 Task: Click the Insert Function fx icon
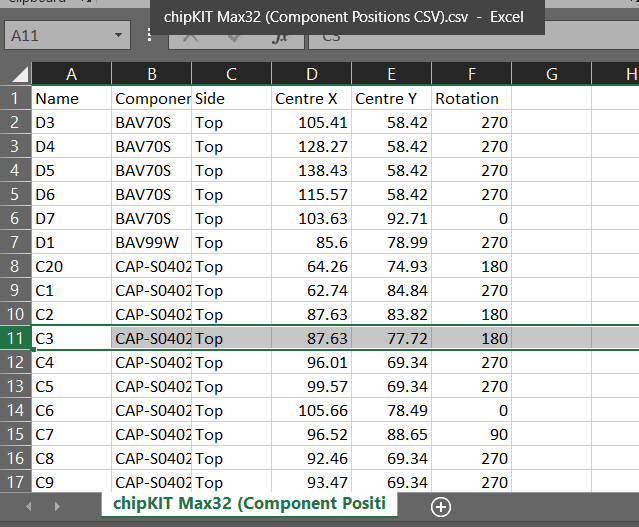[274, 37]
